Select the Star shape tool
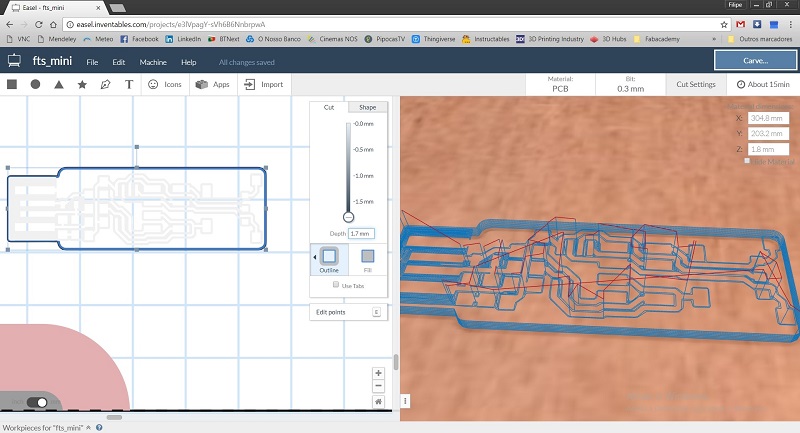Viewport: 800px width, 433px height. click(82, 84)
